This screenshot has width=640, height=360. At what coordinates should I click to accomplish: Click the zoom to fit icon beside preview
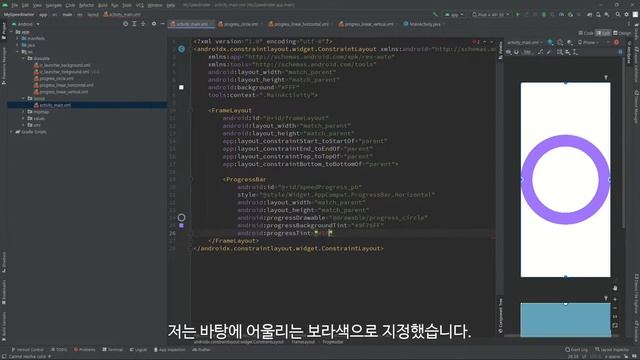click(615, 325)
